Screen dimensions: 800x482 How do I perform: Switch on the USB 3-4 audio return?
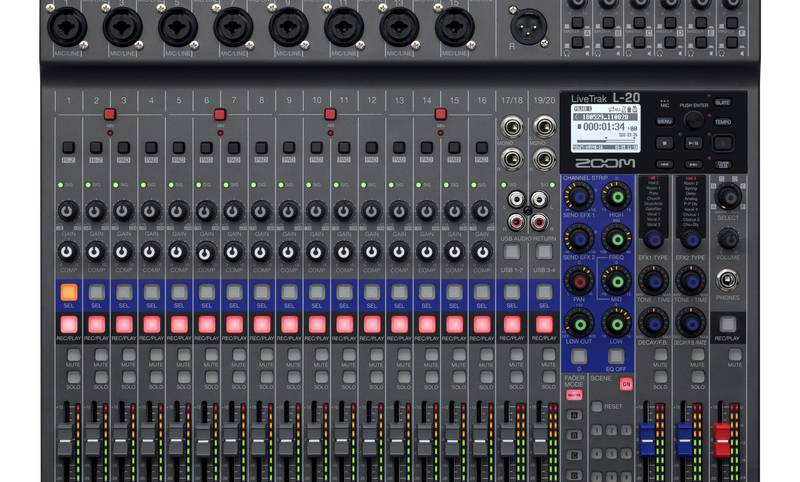(x=544, y=251)
